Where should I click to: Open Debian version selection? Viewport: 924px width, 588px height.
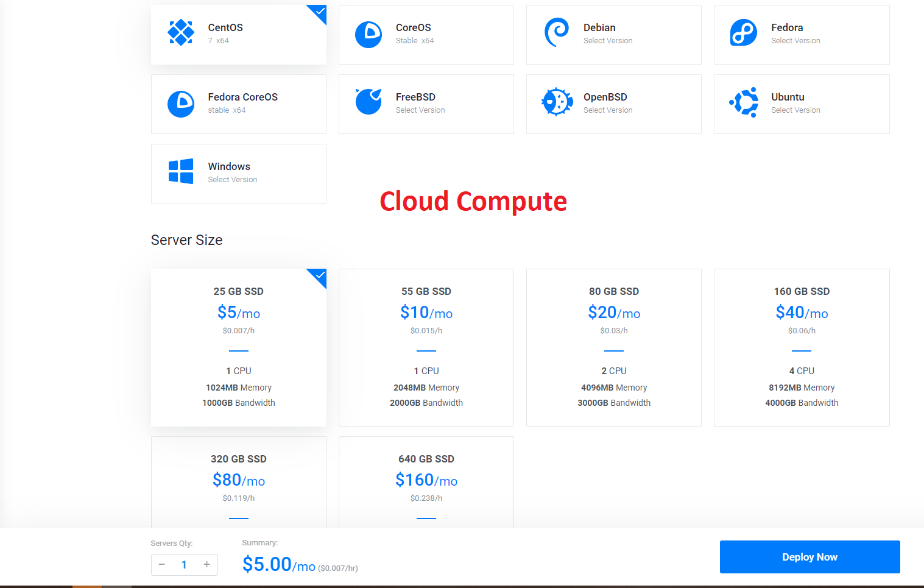point(608,41)
